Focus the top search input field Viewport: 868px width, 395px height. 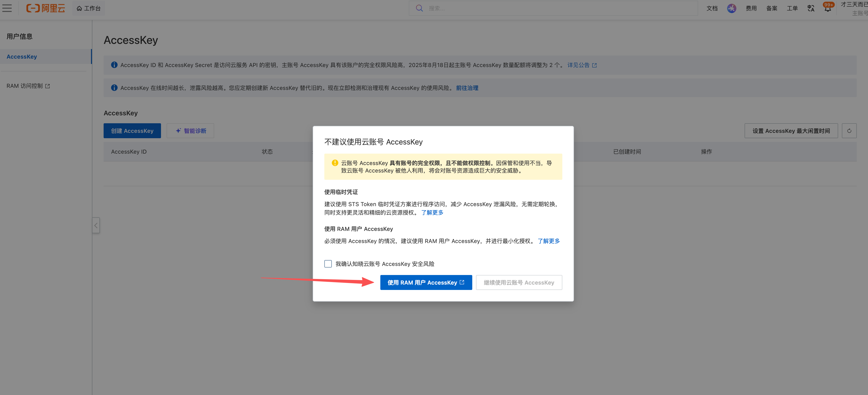(x=553, y=8)
